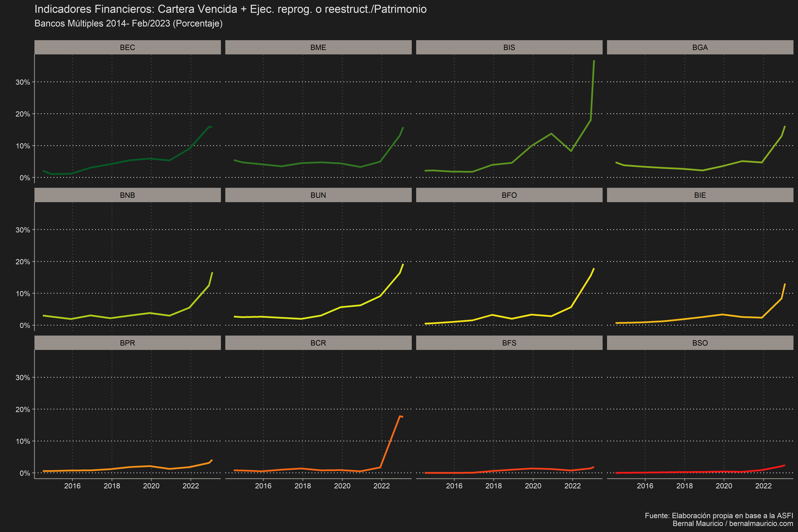Image resolution: width=798 pixels, height=532 pixels.
Task: Select the BIS panel header
Action: click(x=509, y=47)
